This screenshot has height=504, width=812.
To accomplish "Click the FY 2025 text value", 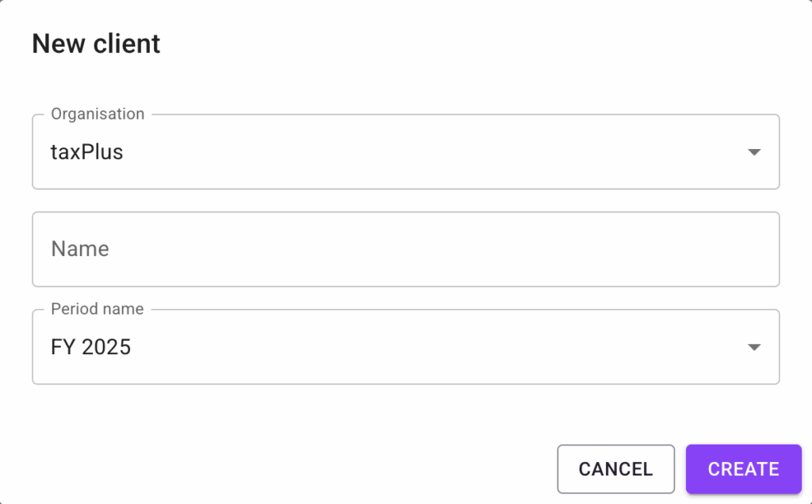I will (89, 347).
